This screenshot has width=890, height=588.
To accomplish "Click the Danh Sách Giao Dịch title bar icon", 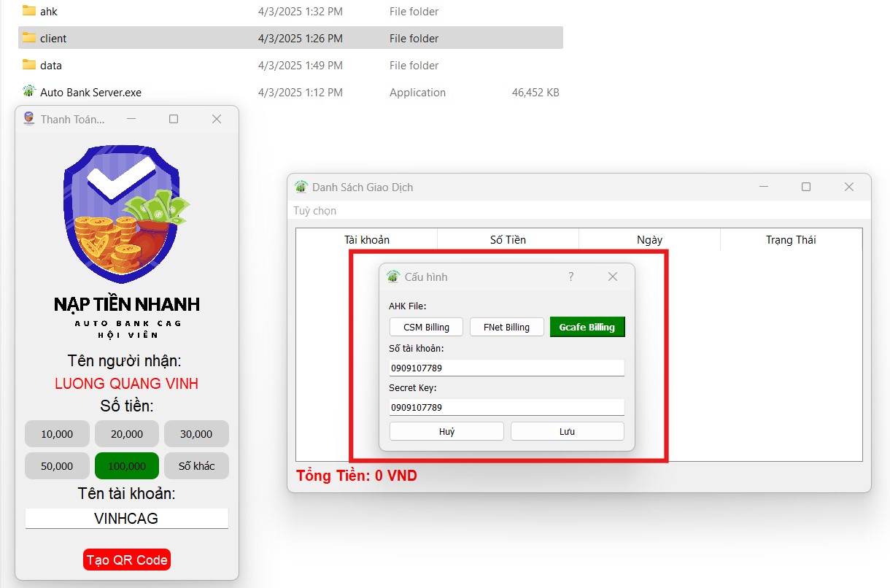I will [x=300, y=187].
